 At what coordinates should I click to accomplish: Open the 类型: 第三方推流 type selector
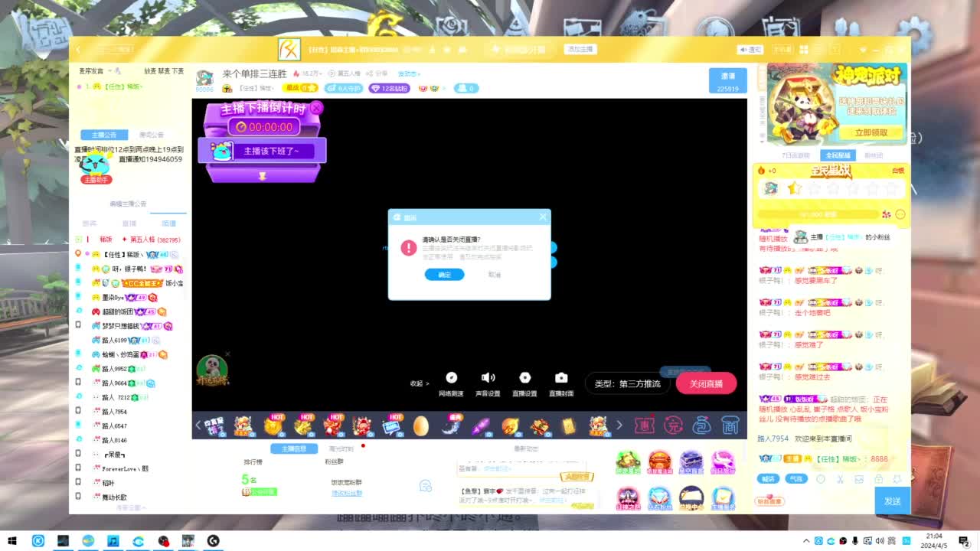627,383
